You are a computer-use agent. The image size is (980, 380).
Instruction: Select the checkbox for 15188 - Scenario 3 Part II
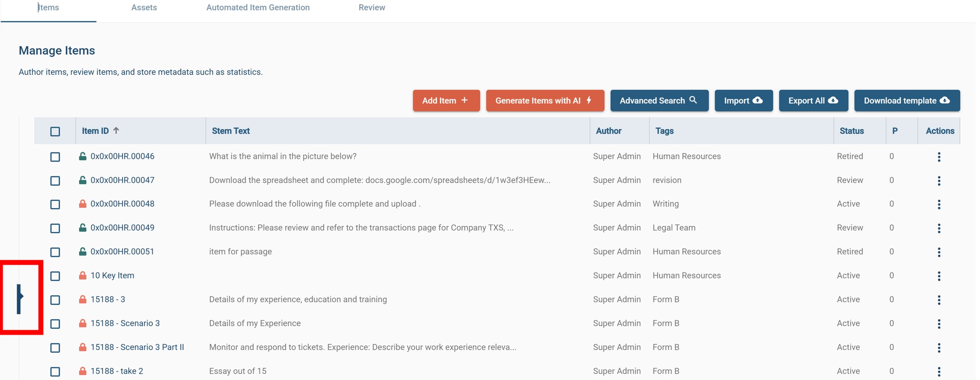click(55, 348)
